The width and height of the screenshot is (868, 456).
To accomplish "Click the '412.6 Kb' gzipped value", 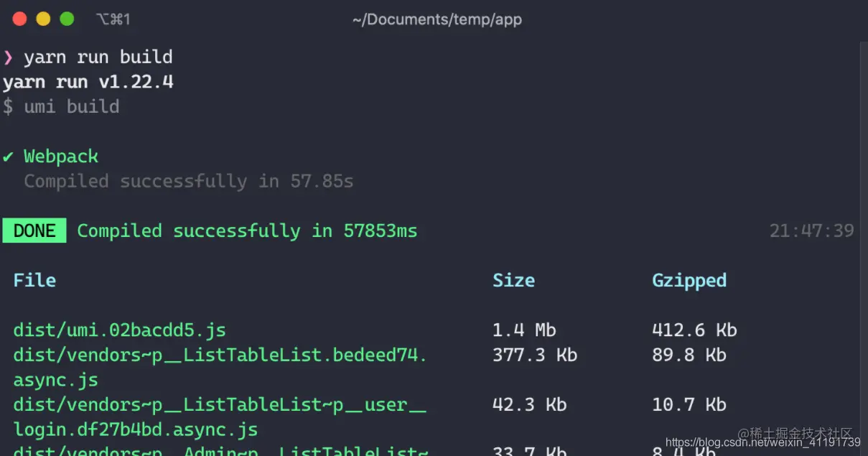I will [694, 330].
